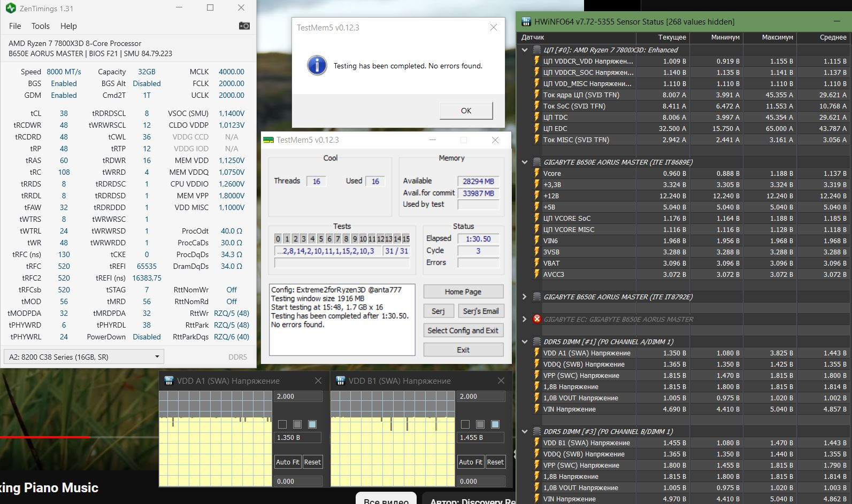The width and height of the screenshot is (852, 504).
Task: Click the Текущее column header in HWiNFO
Action: click(663, 37)
